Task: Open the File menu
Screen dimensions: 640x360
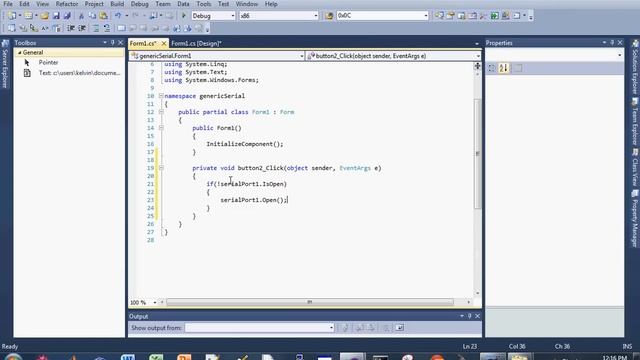Action: (8, 4)
